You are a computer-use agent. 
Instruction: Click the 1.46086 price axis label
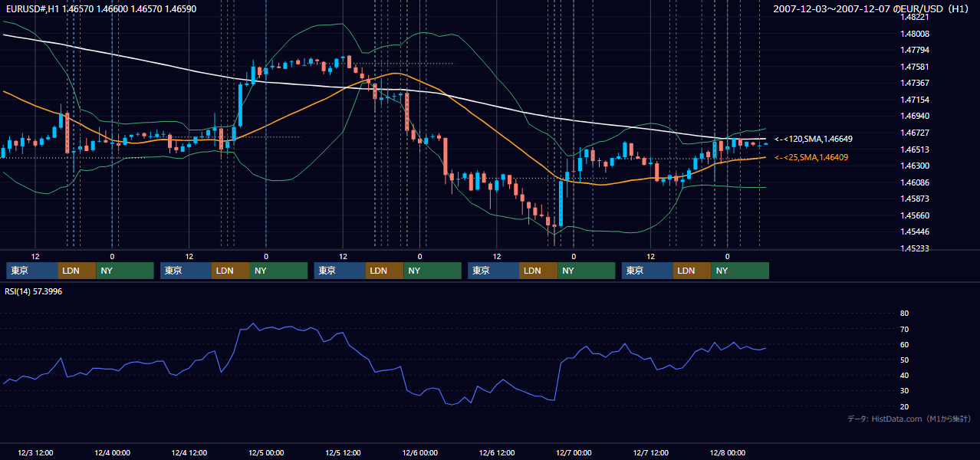click(x=915, y=182)
